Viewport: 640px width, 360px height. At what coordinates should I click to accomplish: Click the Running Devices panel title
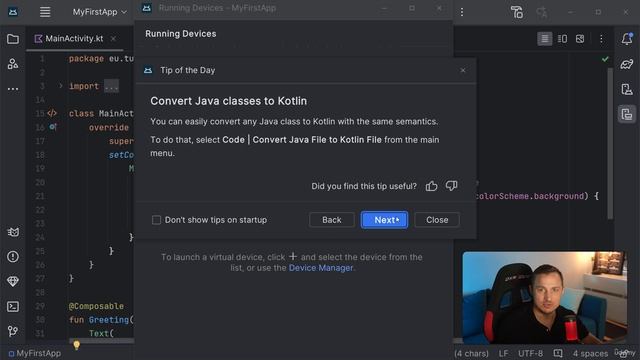point(181,34)
